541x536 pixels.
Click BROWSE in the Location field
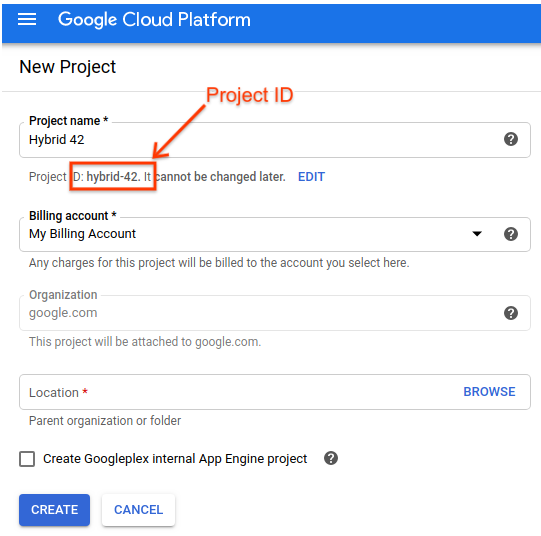489,392
